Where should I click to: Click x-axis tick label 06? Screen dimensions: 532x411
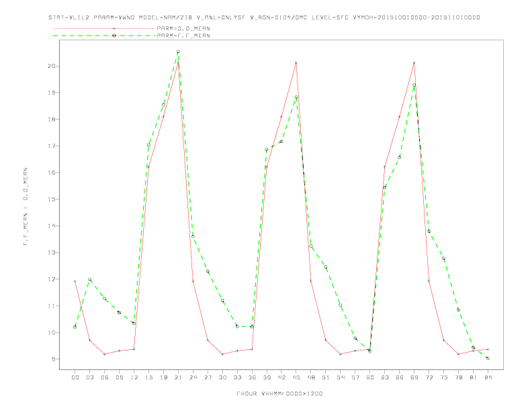click(105, 377)
